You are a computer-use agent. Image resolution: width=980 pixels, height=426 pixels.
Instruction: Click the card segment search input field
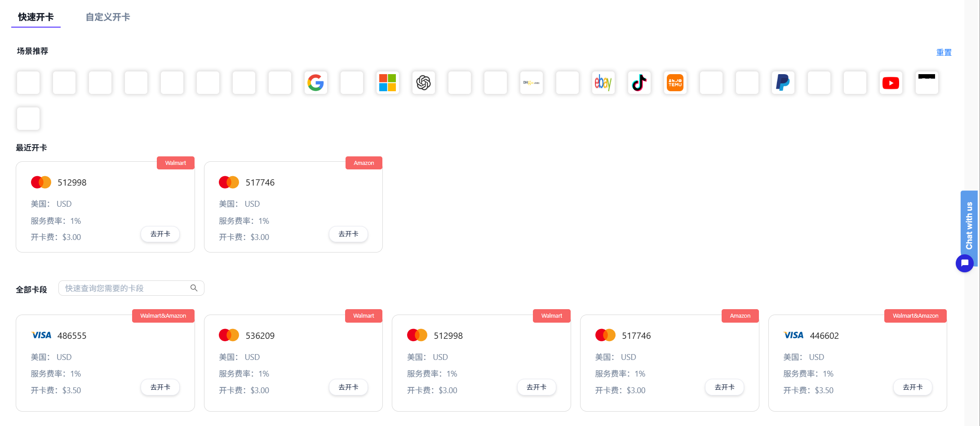(126, 288)
